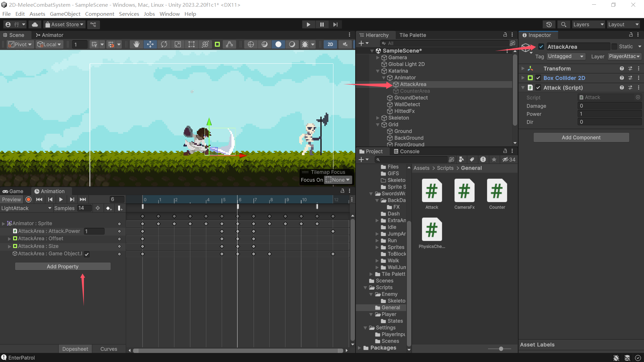Select the combined Transform tool
Screen dimensions: 644x362
205,44
